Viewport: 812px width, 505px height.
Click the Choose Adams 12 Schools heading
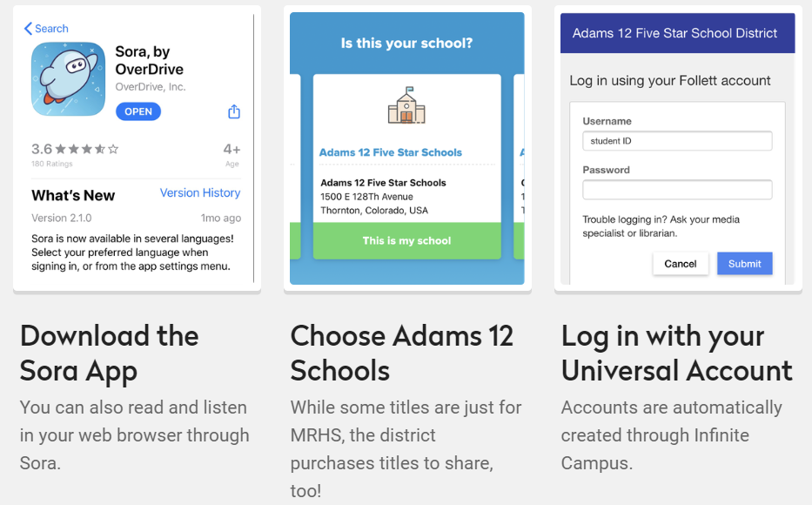coord(402,353)
